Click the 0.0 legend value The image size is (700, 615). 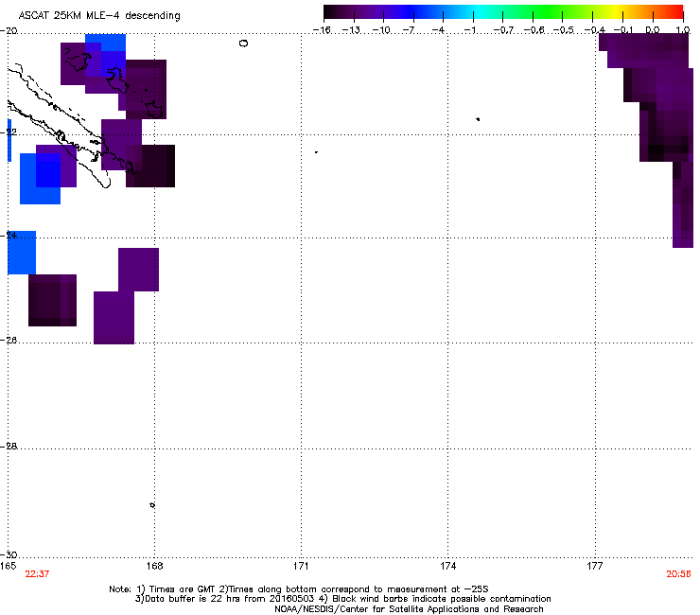click(x=653, y=30)
